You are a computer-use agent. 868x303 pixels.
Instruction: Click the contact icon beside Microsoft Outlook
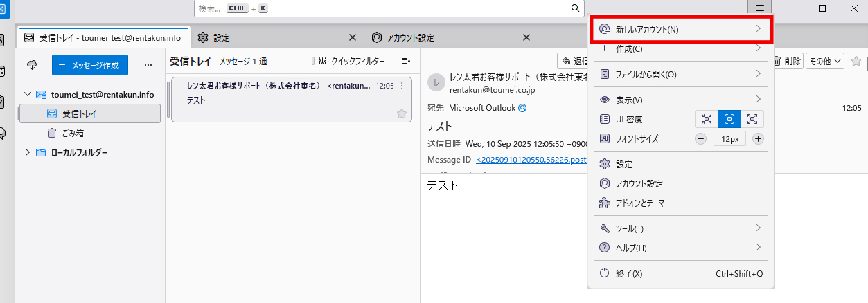point(522,108)
